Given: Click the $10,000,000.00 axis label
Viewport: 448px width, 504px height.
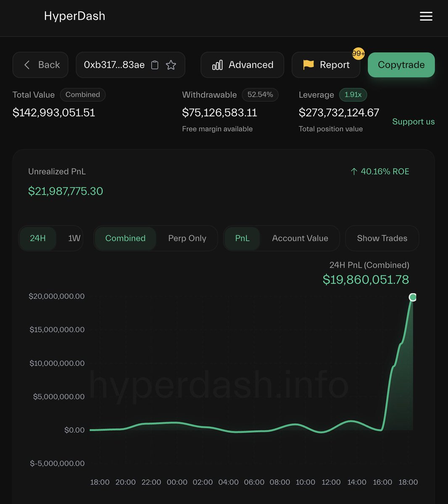Looking at the screenshot, I should [x=57, y=363].
